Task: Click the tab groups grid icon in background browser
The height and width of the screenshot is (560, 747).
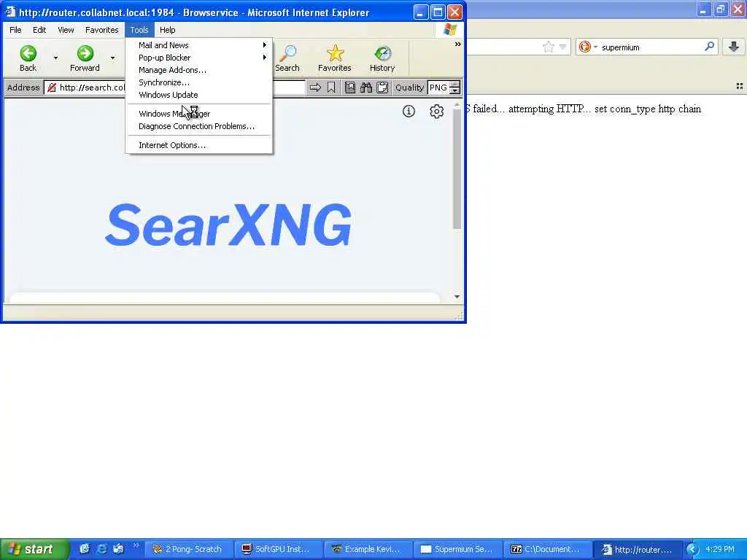Action: tap(740, 86)
